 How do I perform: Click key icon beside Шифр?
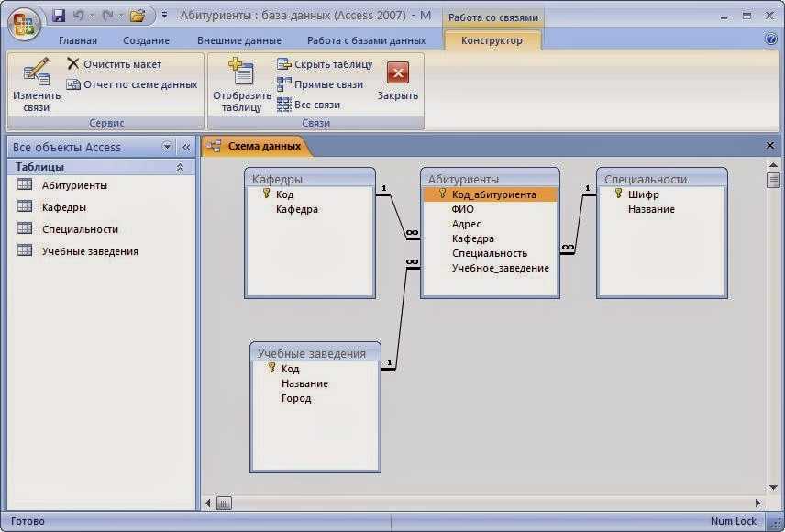point(619,194)
